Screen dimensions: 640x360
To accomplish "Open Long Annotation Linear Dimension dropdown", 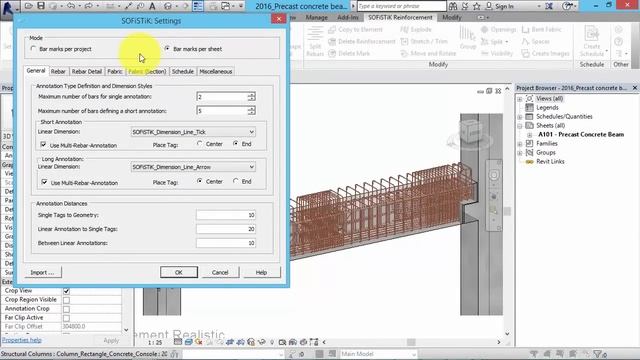I will point(193,167).
